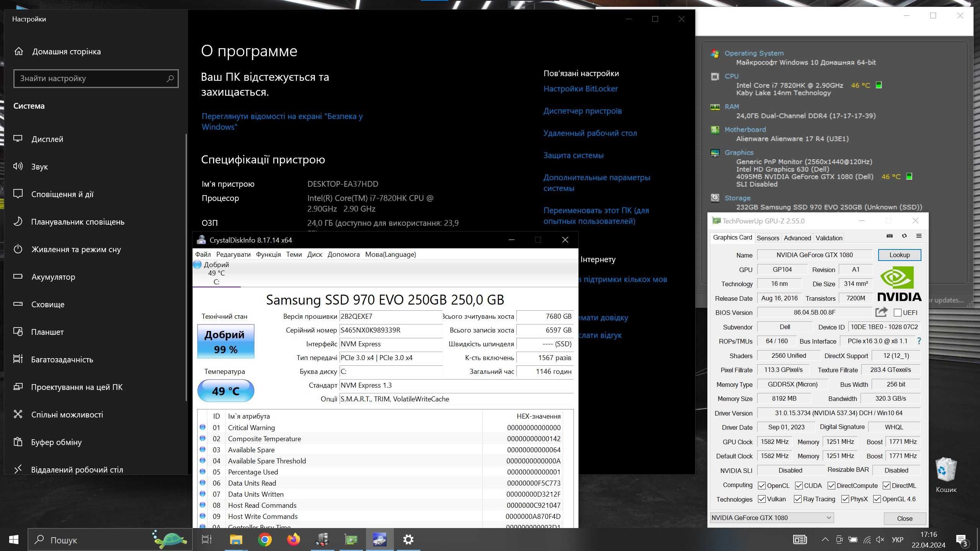Toggle the PhysX checkbox in GPU-Z
This screenshot has height=551, width=980.
(x=845, y=499)
